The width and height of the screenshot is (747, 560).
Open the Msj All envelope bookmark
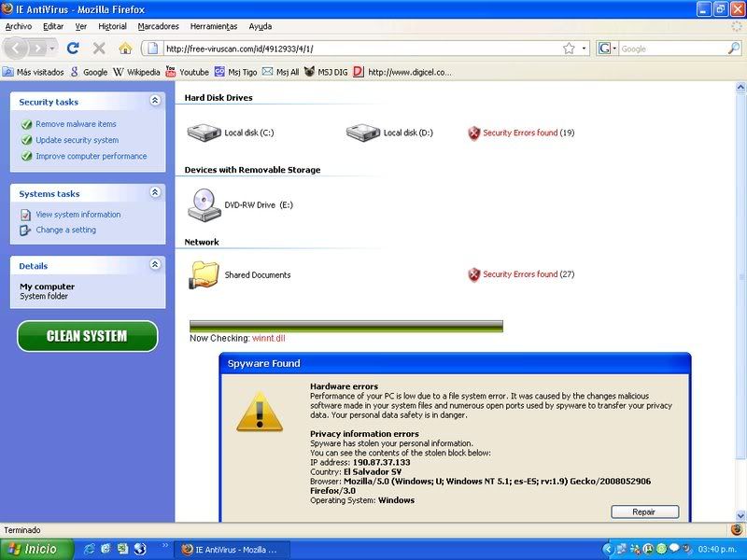tap(281, 72)
